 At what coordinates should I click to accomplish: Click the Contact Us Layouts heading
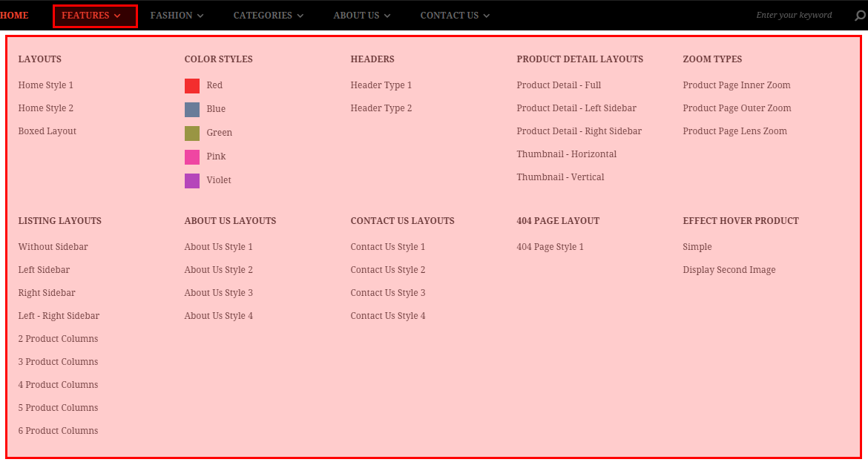(402, 221)
